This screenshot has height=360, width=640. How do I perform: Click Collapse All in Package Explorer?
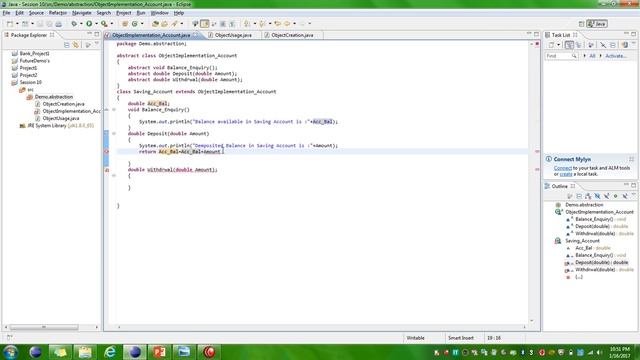[67, 44]
